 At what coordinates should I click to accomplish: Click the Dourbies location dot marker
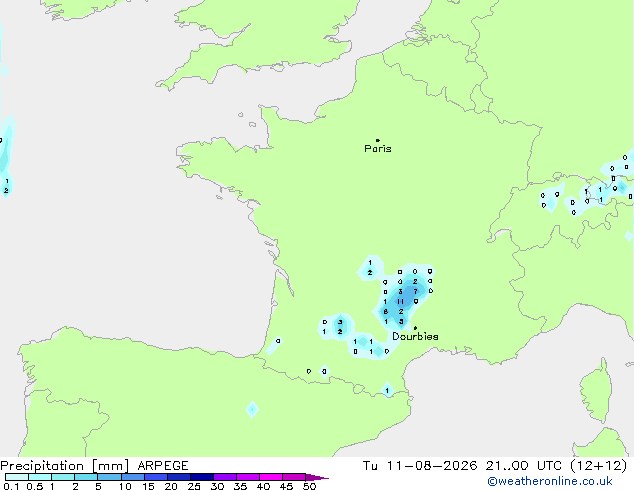[x=415, y=328]
